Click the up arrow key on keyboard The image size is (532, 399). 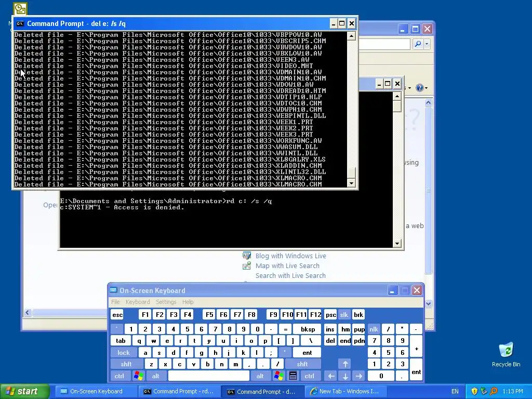click(345, 364)
